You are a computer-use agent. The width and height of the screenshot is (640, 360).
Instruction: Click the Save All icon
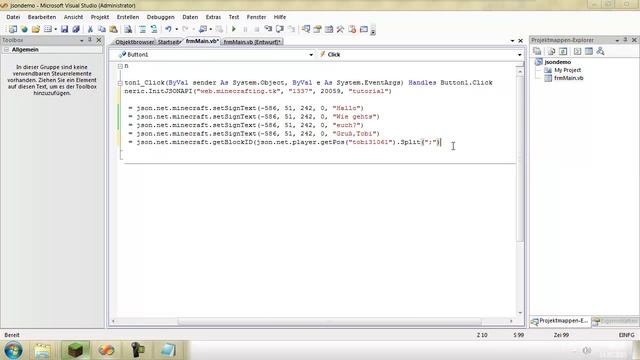click(x=76, y=29)
